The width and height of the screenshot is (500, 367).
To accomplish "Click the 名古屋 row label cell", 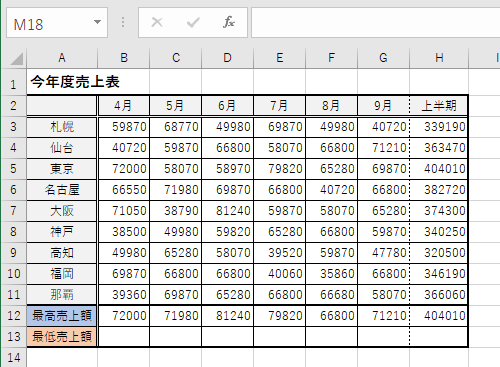I will pos(62,190).
